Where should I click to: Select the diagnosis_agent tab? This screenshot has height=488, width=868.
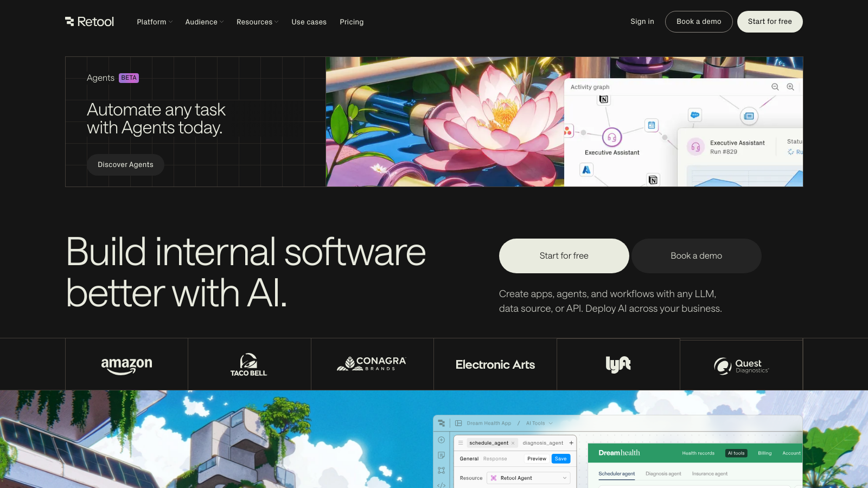(542, 443)
